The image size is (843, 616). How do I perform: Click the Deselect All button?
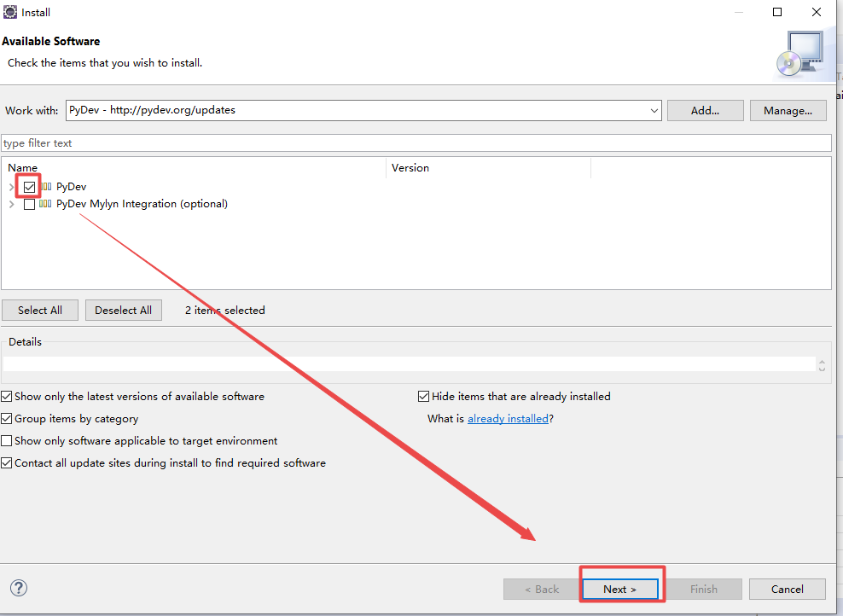tap(124, 311)
